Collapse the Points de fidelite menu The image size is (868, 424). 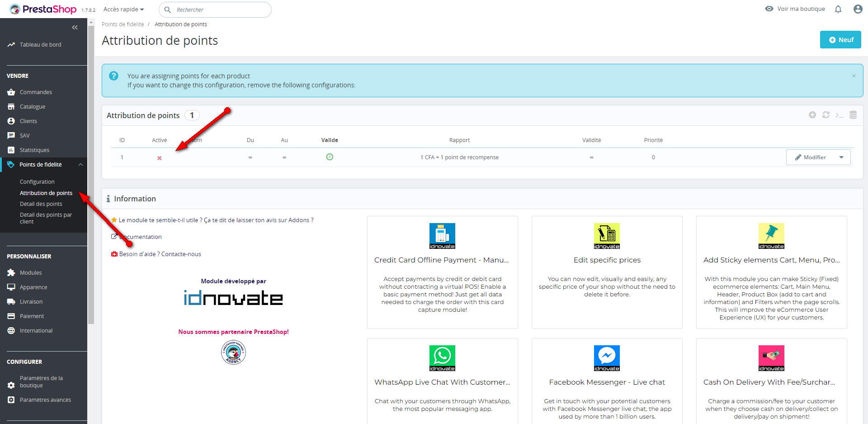point(80,165)
